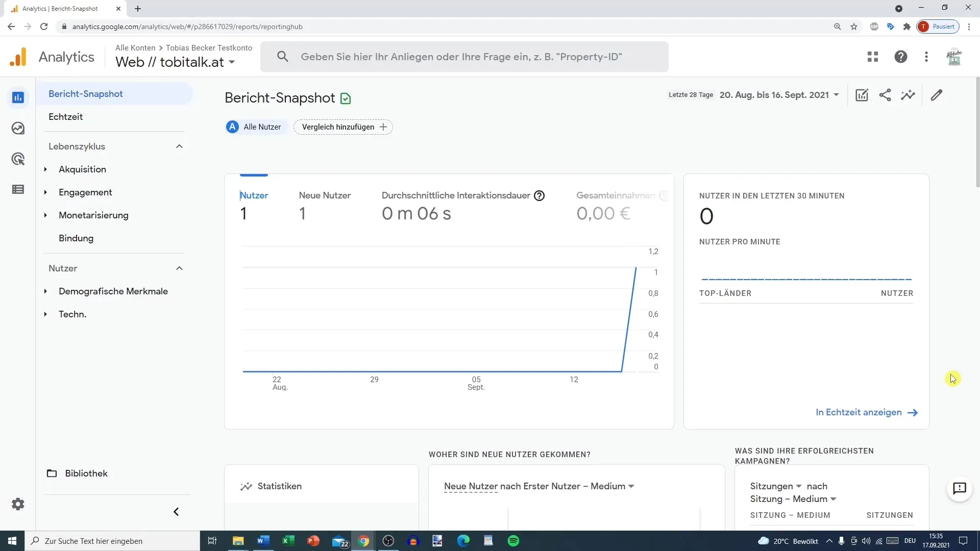Click the help question mark icon
The height and width of the screenshot is (551, 980).
900,57
